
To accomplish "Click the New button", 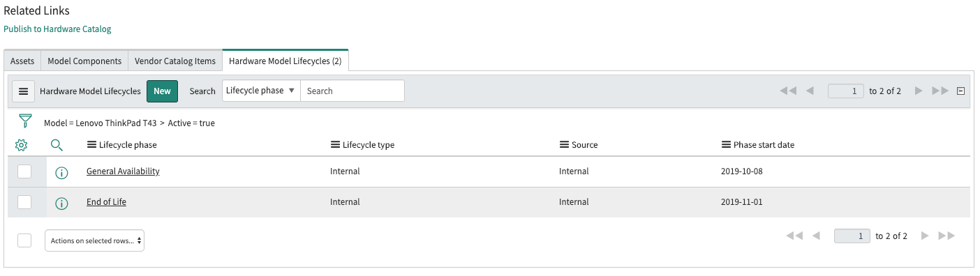I will tap(162, 91).
